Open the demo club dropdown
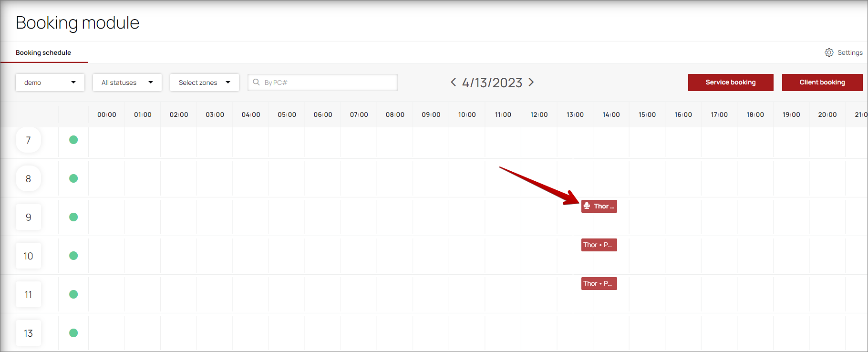 pyautogui.click(x=50, y=83)
